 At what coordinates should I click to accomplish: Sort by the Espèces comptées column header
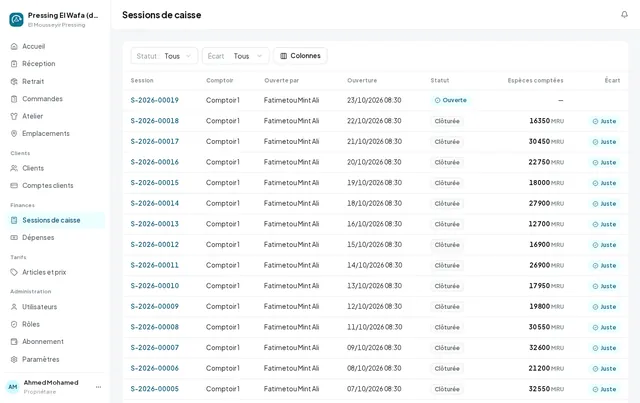coord(535,80)
